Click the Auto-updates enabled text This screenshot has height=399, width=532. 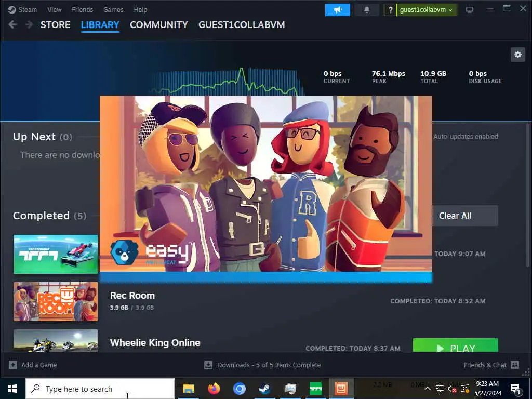pos(465,137)
